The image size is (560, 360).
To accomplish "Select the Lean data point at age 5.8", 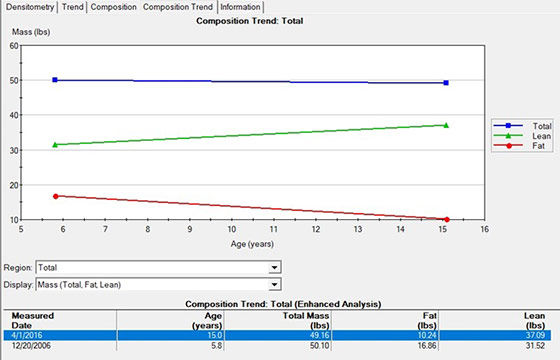I will click(55, 145).
